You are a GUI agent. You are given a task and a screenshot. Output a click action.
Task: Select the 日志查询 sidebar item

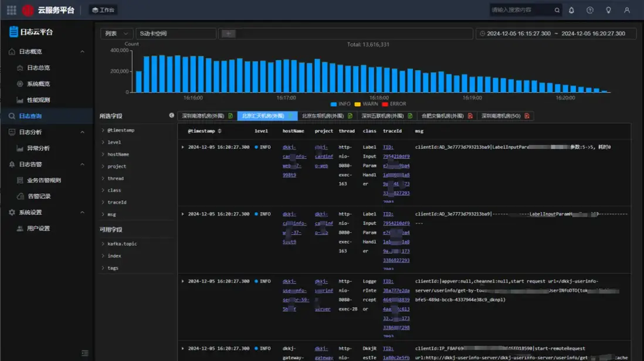click(47, 116)
